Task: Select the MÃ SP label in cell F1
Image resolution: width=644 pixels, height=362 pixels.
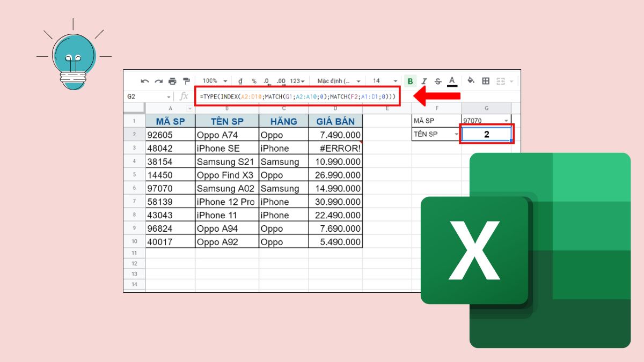Action: [x=436, y=121]
